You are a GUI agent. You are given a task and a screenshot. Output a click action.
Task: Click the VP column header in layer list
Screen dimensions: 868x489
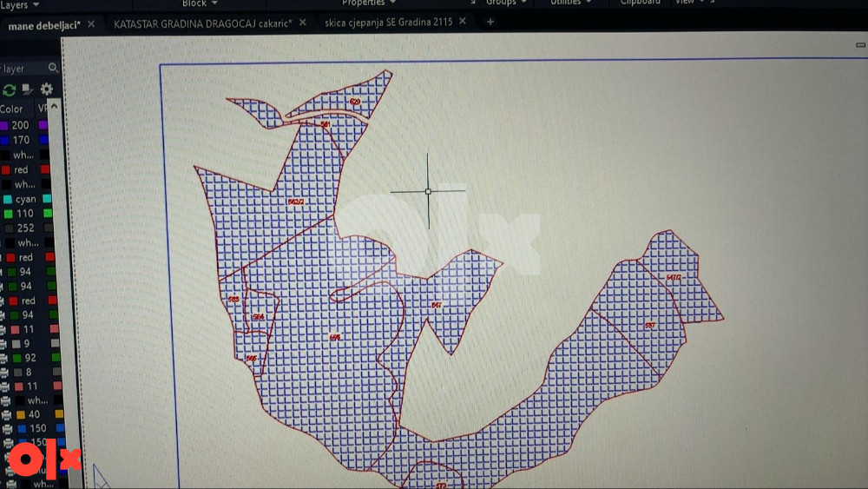click(42, 108)
